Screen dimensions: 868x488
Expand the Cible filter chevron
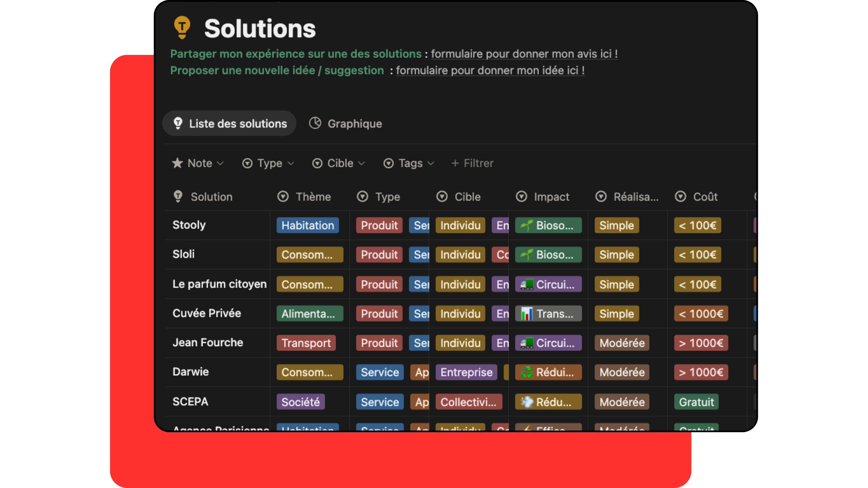coord(362,163)
